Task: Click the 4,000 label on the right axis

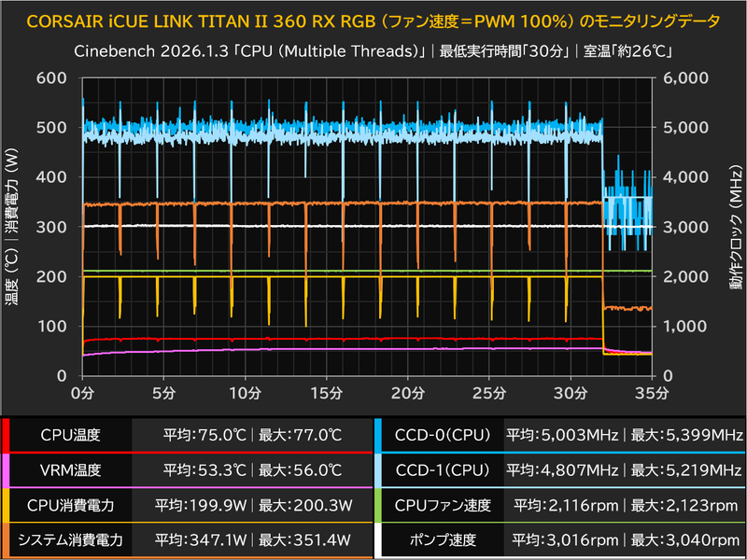Action: pyautogui.click(x=686, y=177)
